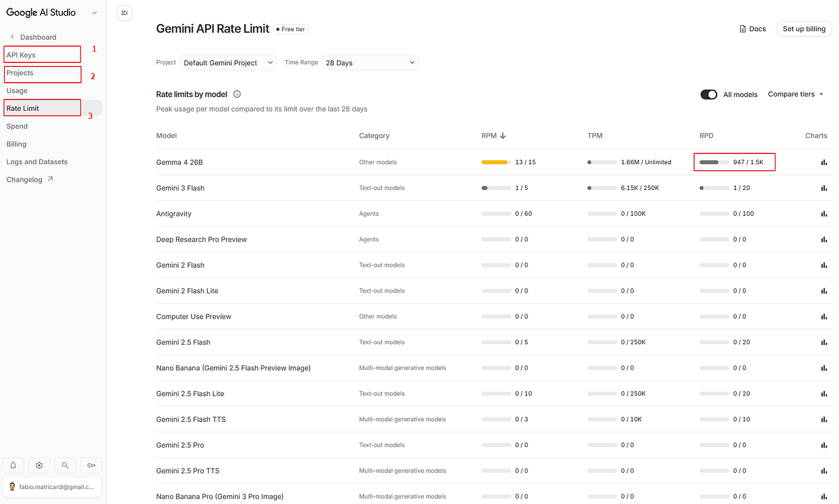Click the Free tier badge
This screenshot has height=504, width=839.
pyautogui.click(x=291, y=29)
